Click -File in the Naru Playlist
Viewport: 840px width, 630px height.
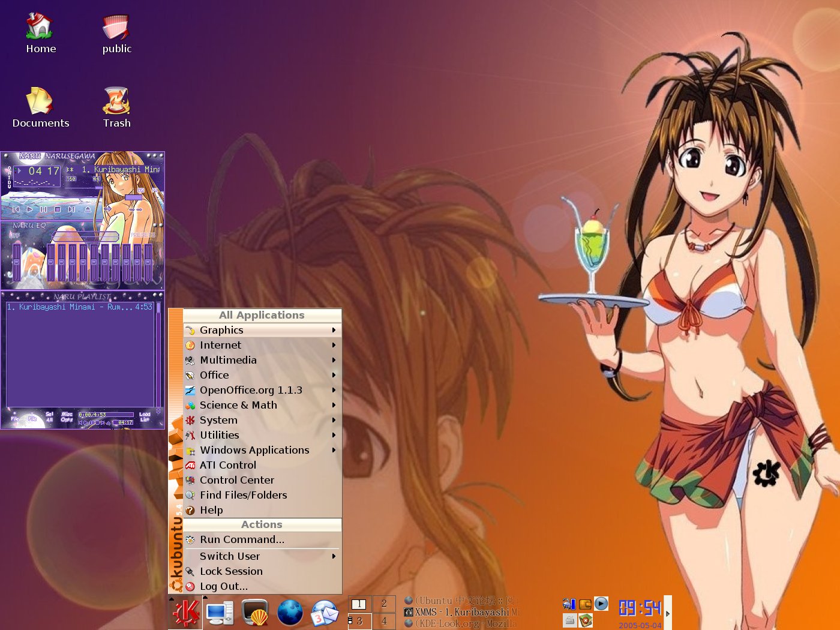(x=32, y=416)
